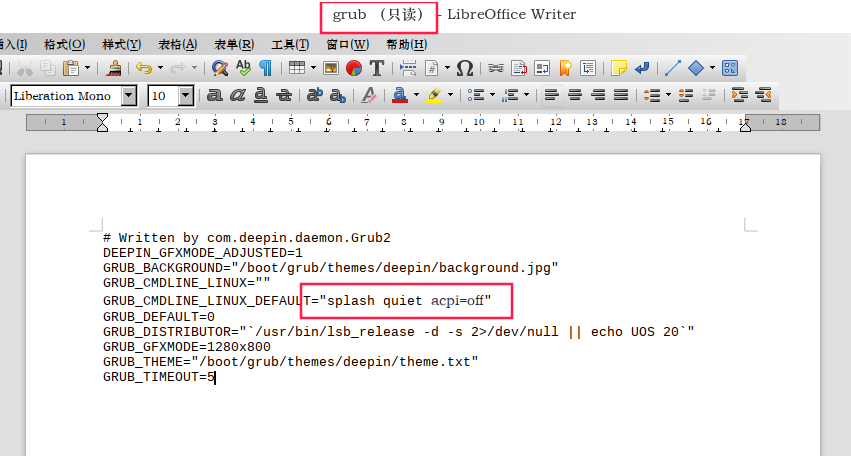The image size is (851, 456).
Task: Click the Insert Footnote icon
Action: click(x=519, y=68)
